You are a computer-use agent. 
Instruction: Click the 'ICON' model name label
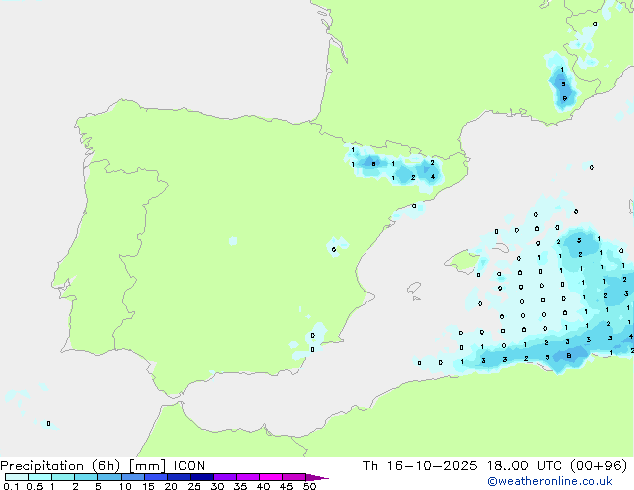(189, 466)
